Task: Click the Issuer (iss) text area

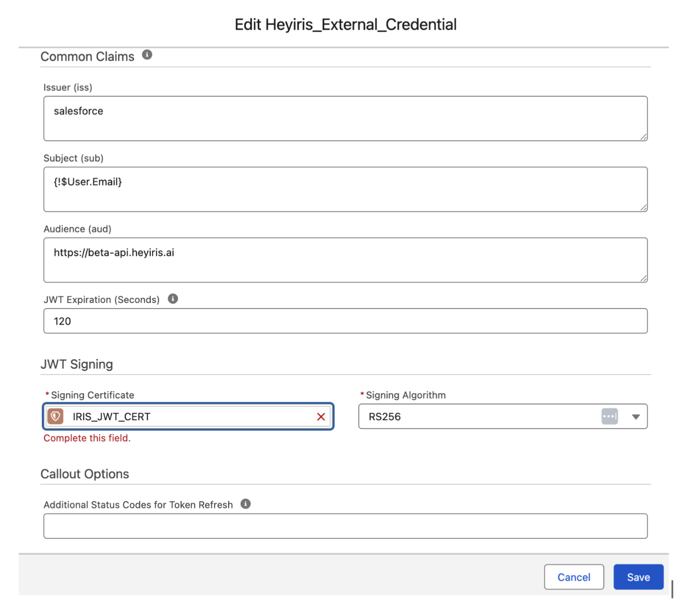Action: (x=345, y=118)
